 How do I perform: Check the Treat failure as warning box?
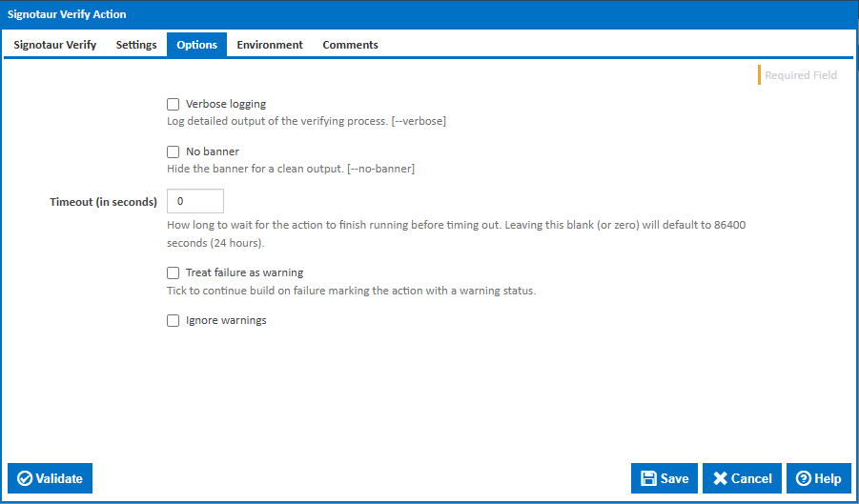[x=174, y=272]
